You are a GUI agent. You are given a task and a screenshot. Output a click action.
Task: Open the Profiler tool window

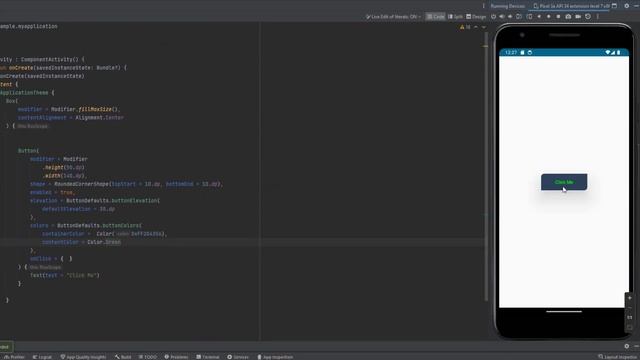(x=14, y=357)
